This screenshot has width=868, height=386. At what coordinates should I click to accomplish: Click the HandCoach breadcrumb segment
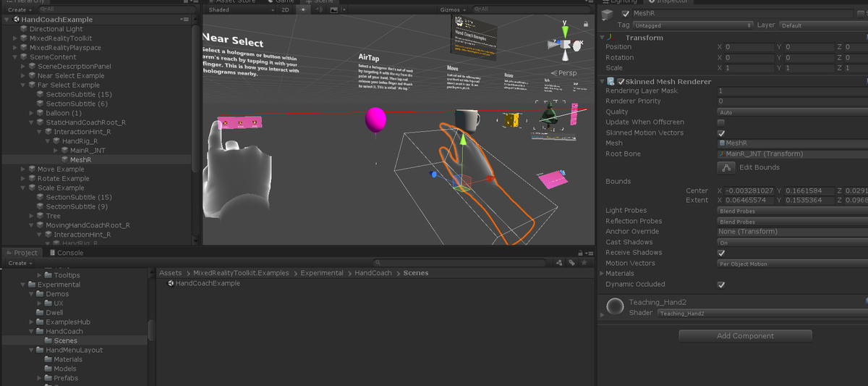click(x=373, y=273)
